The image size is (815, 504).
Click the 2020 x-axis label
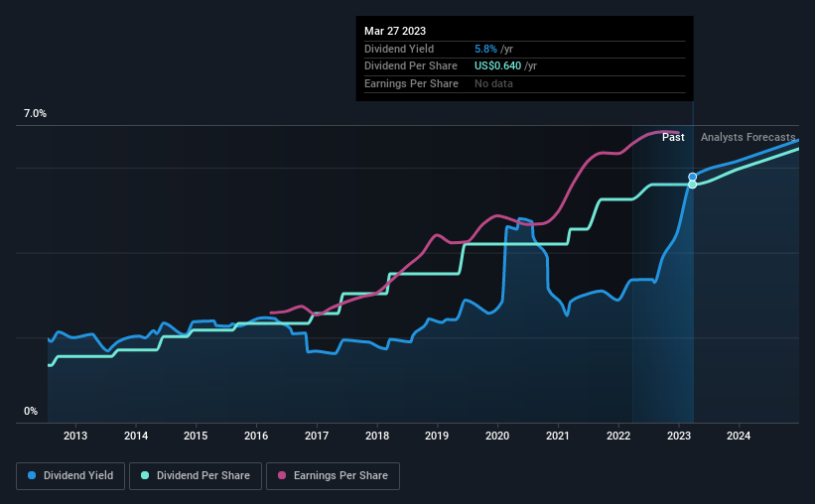click(497, 436)
